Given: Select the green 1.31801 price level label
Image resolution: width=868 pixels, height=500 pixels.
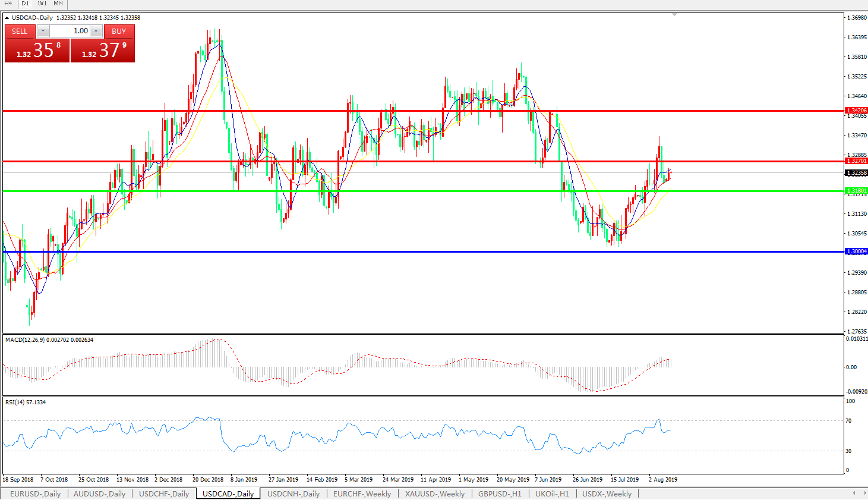Looking at the screenshot, I should 856,191.
